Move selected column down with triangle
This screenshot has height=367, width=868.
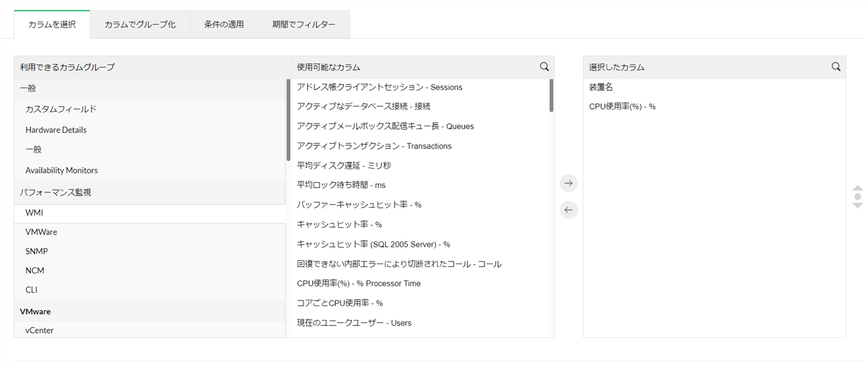(x=857, y=205)
